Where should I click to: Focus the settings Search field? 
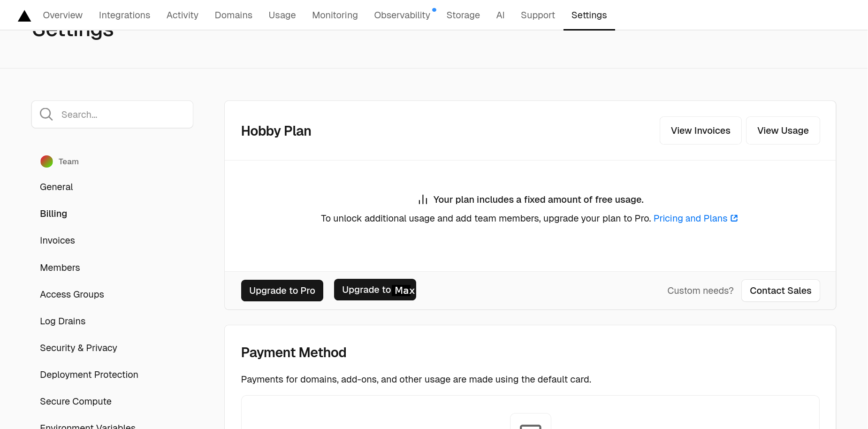click(112, 114)
